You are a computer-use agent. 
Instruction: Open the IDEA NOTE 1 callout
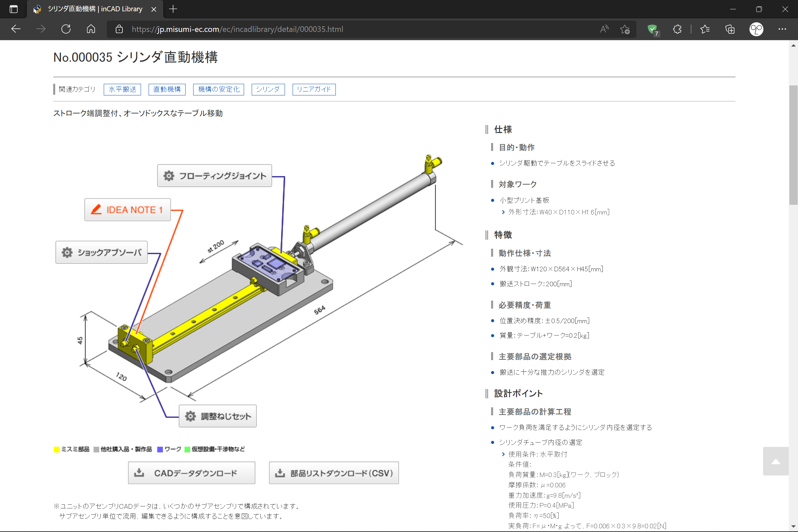pos(128,210)
